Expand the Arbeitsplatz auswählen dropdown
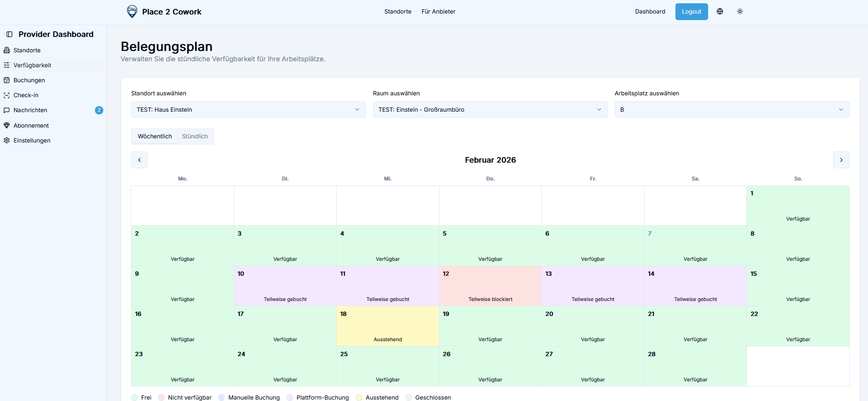Viewport: 868px width, 401px height. [x=732, y=110]
